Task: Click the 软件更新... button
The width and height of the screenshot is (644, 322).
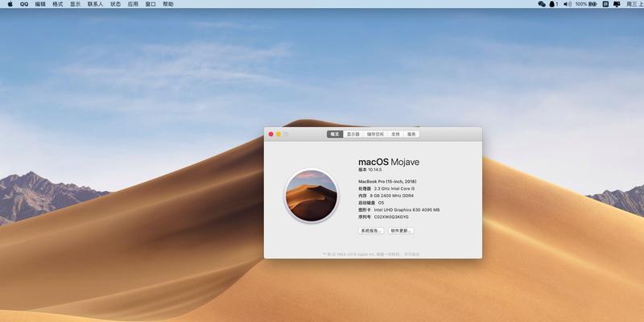Action: point(401,231)
